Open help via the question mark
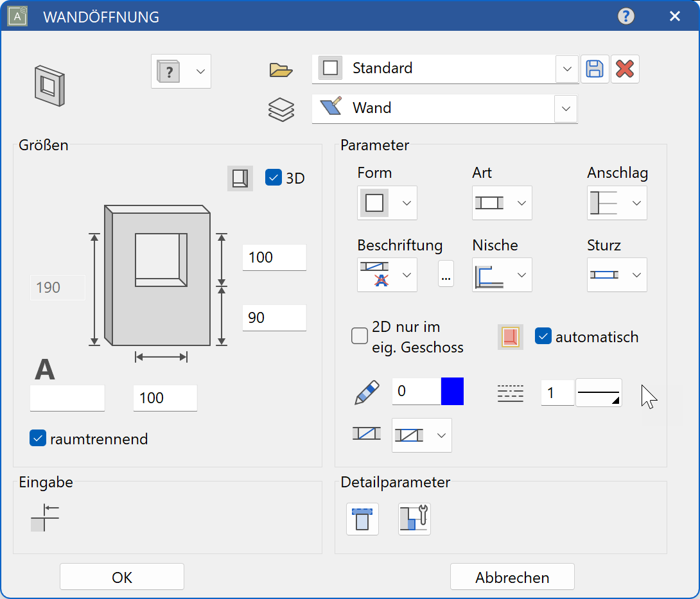 [626, 17]
